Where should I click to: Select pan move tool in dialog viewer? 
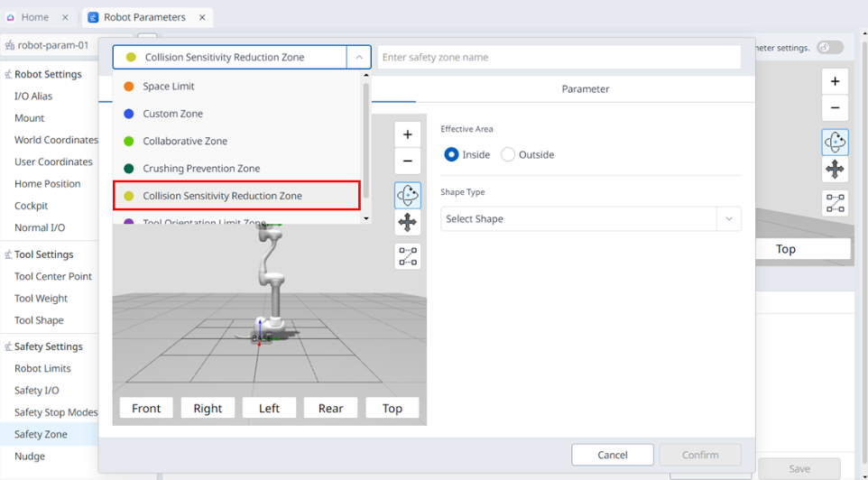(407, 222)
